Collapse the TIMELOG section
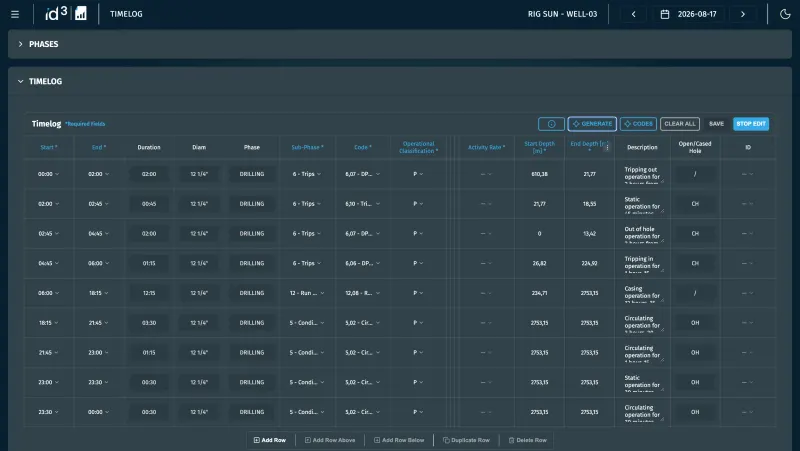800x451 pixels. coord(20,82)
